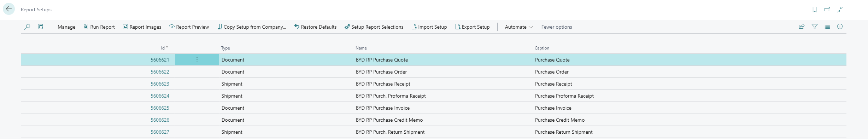Open page in a new window
The height and width of the screenshot is (139, 868).
point(827,10)
